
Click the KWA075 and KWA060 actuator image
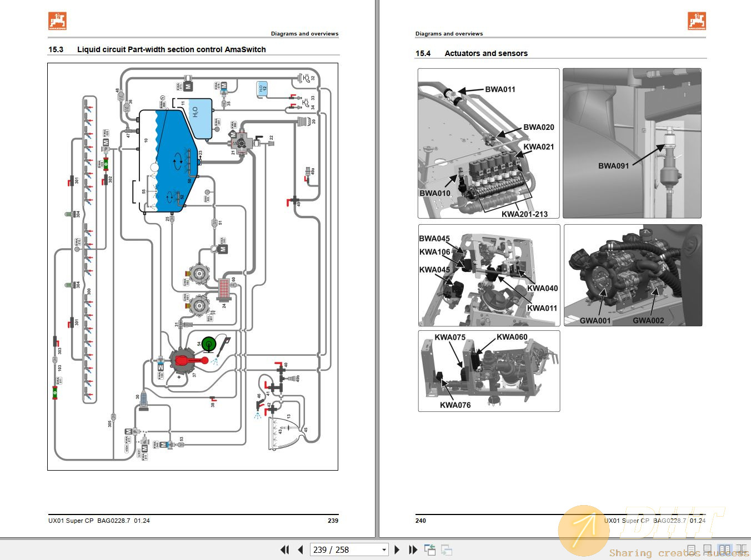pos(489,371)
